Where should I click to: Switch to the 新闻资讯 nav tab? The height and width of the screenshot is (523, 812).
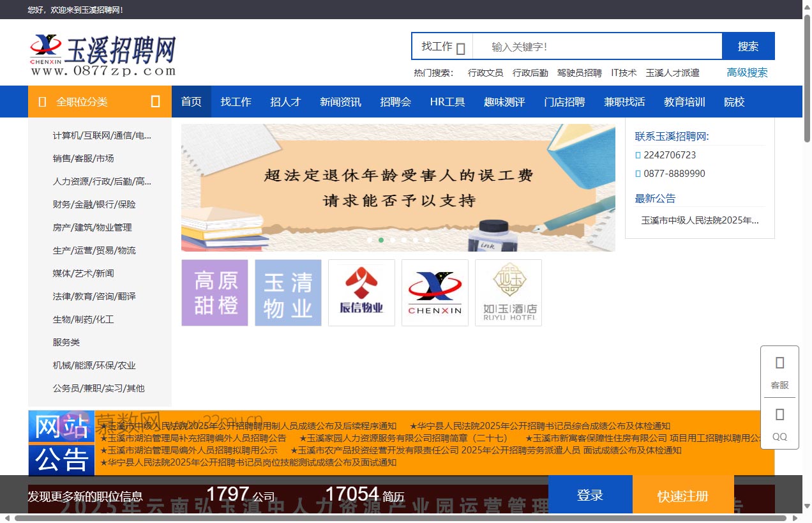click(x=340, y=101)
